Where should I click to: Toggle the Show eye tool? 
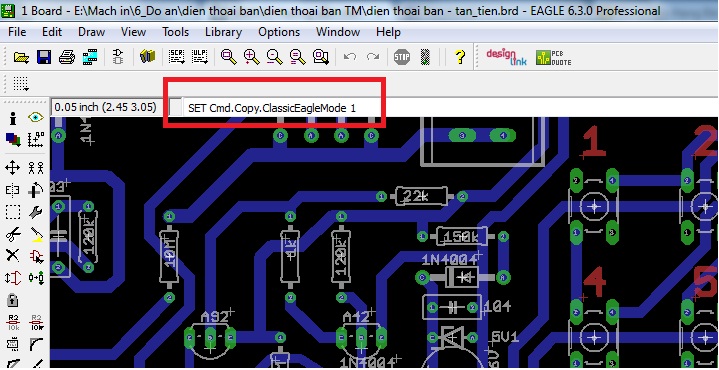pyautogui.click(x=36, y=117)
